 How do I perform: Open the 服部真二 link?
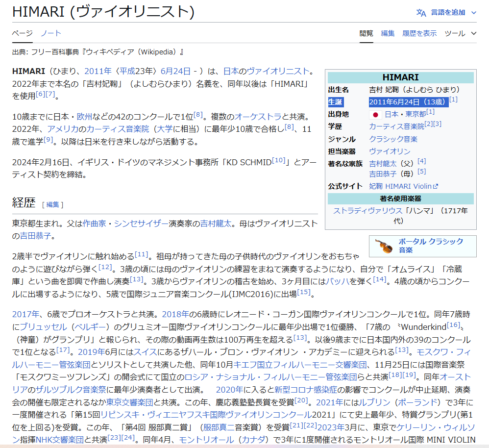[x=219, y=427]
